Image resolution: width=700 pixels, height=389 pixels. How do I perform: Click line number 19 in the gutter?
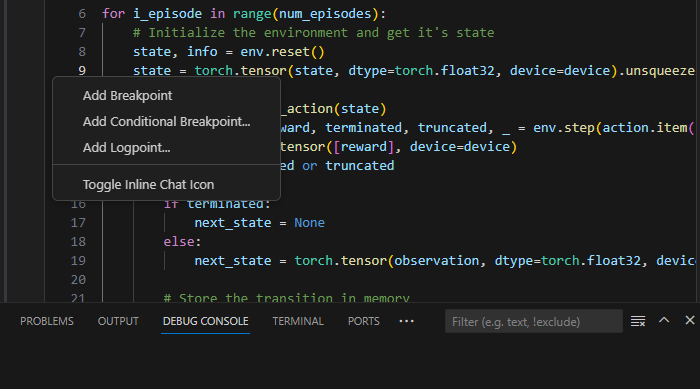point(78,261)
